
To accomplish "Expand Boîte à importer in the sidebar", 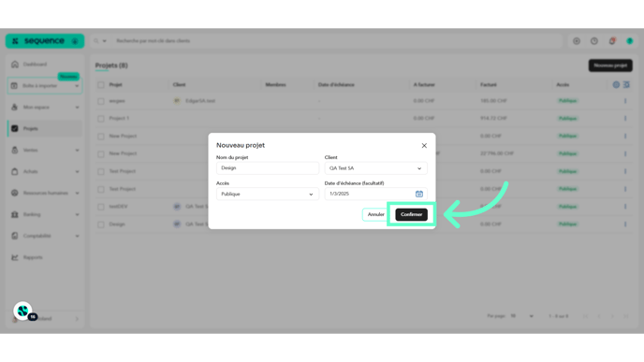I will pyautogui.click(x=44, y=86).
